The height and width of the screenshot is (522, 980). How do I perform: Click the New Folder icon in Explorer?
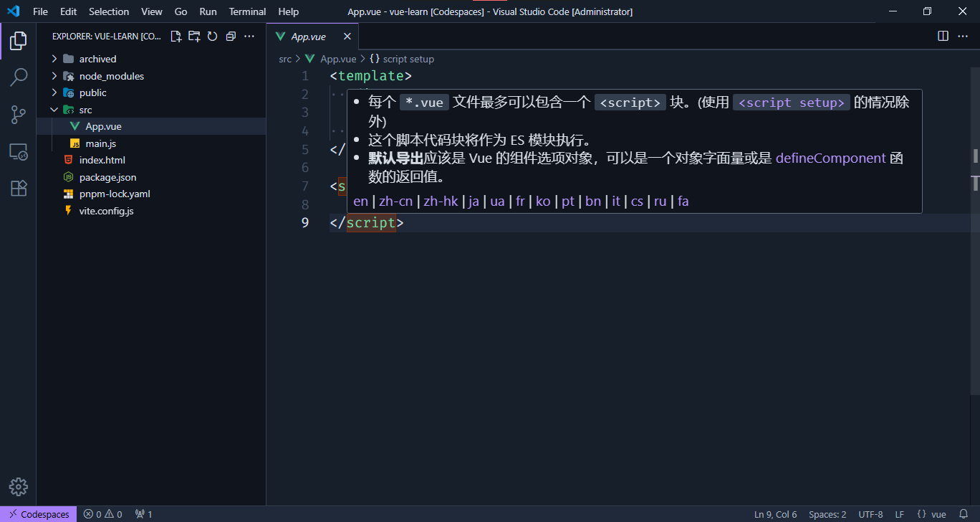pyautogui.click(x=194, y=37)
